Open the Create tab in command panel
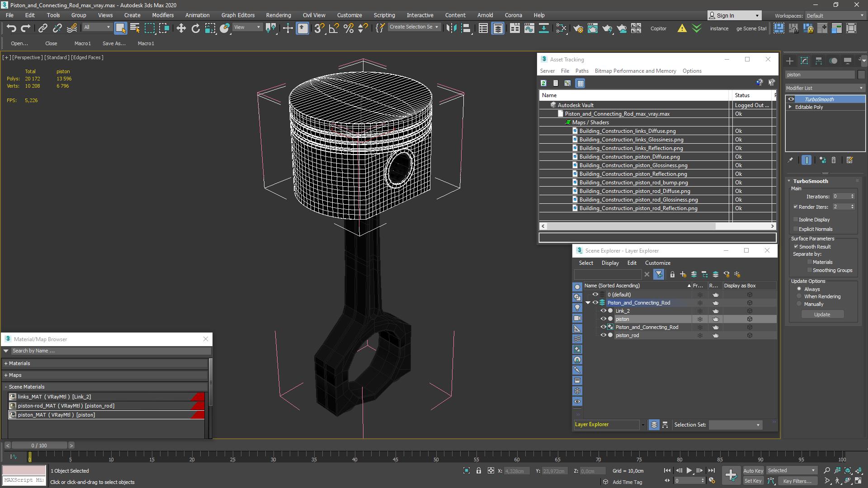The height and width of the screenshot is (488, 868). coord(790,61)
